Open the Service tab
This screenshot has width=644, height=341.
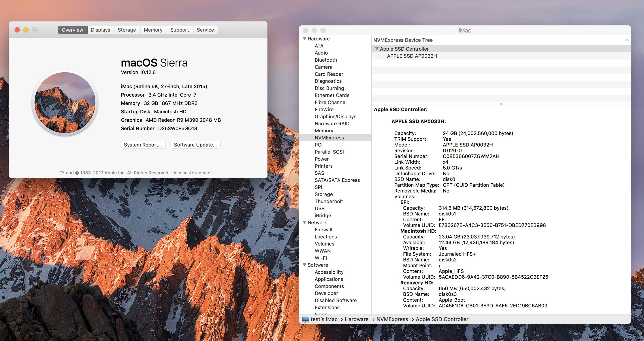click(205, 30)
